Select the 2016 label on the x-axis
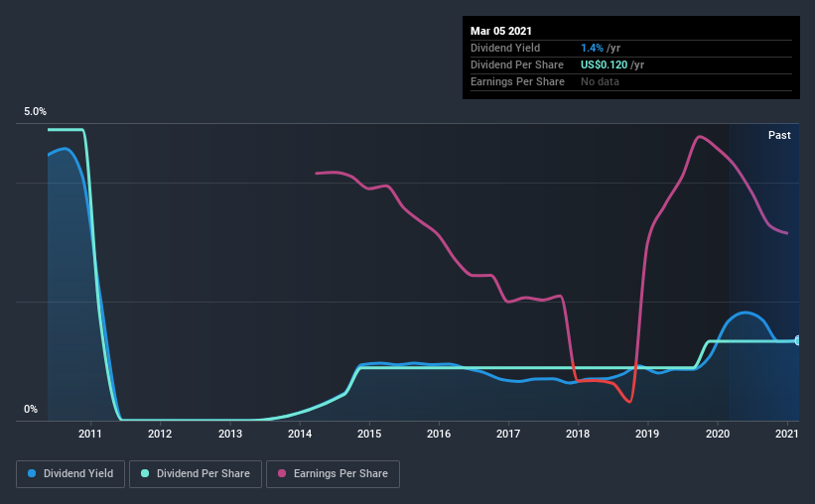This screenshot has height=504, width=815. click(439, 434)
